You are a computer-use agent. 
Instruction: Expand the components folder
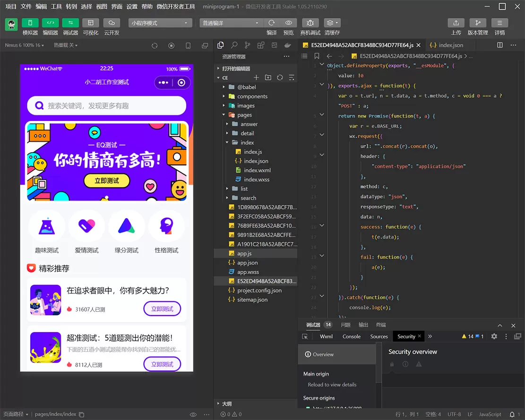252,96
